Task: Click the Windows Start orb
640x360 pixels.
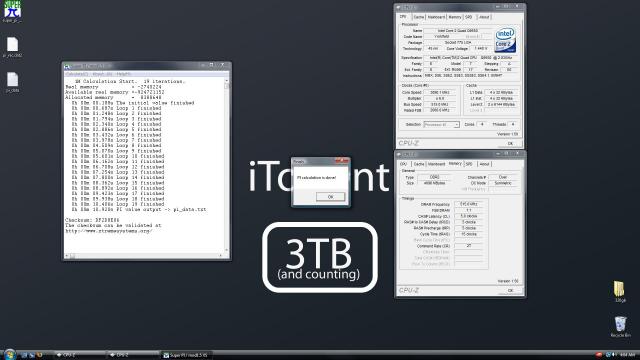Action: tap(9, 354)
